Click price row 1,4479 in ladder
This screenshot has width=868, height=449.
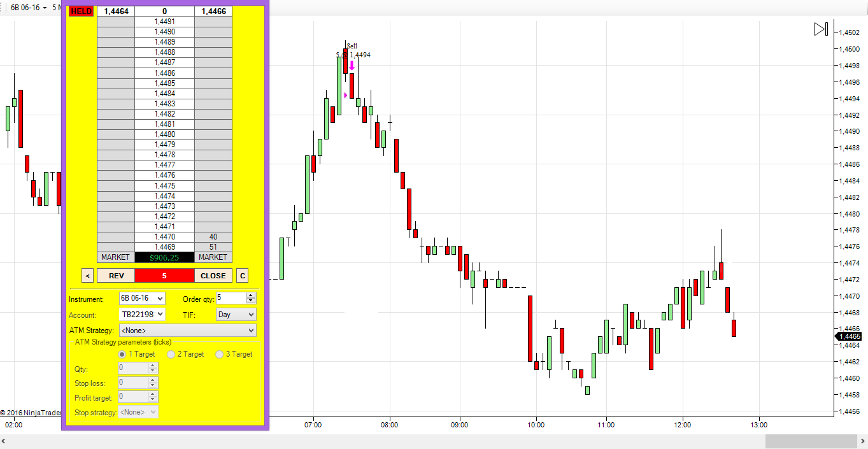pyautogui.click(x=164, y=145)
